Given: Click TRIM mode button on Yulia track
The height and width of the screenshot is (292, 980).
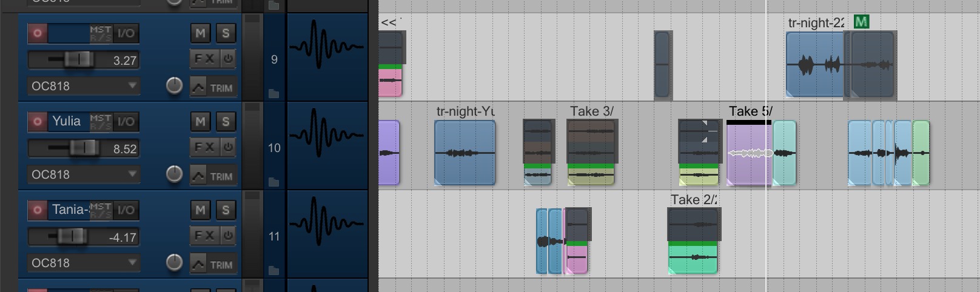Looking at the screenshot, I should tap(221, 176).
